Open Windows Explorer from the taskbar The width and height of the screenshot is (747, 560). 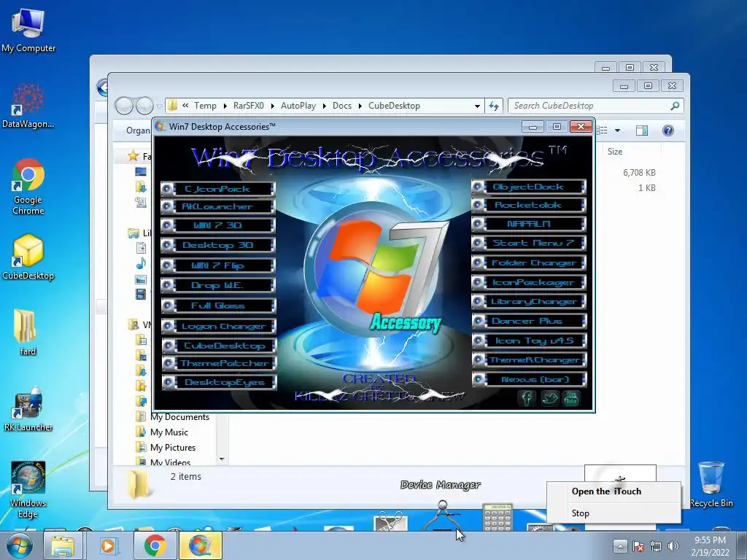63,545
